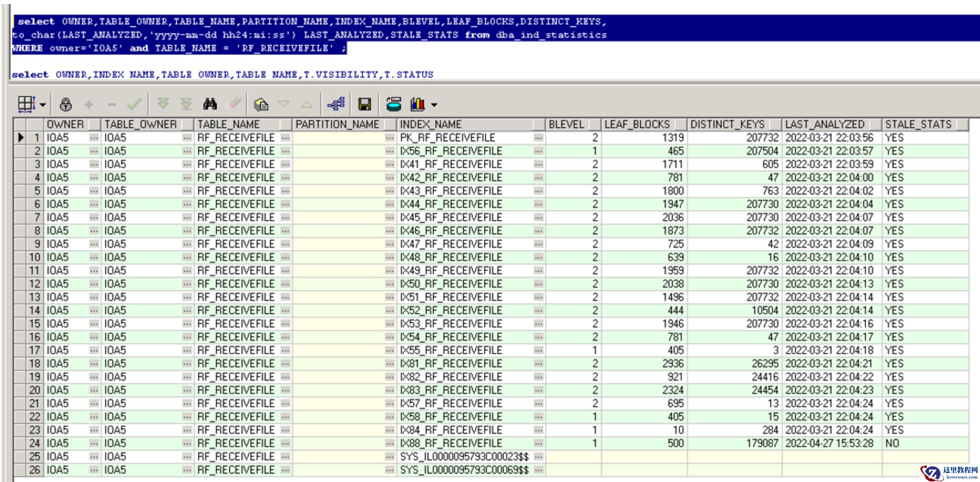
Task: Expand the ellipsis on row 1 OWNER cell
Action: [94, 138]
